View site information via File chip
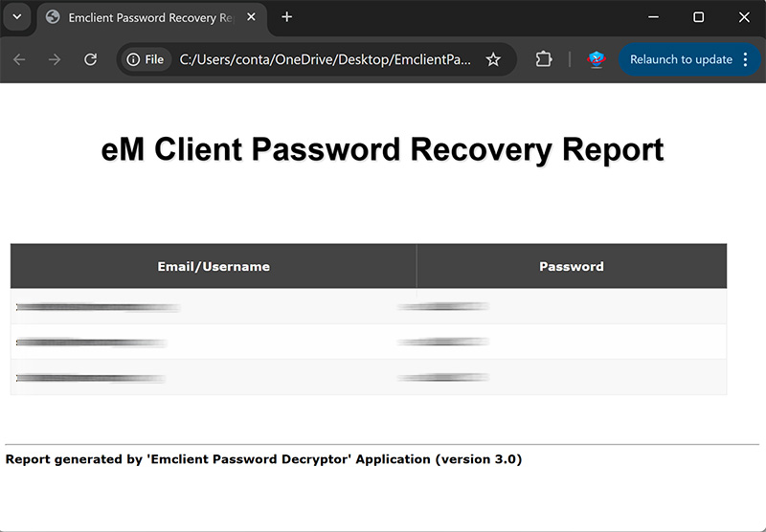The width and height of the screenshot is (766, 532). pyautogui.click(x=146, y=59)
